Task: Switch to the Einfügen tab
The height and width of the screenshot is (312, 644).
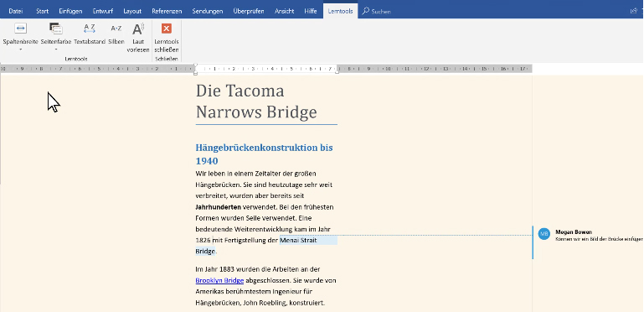Action: (x=70, y=11)
